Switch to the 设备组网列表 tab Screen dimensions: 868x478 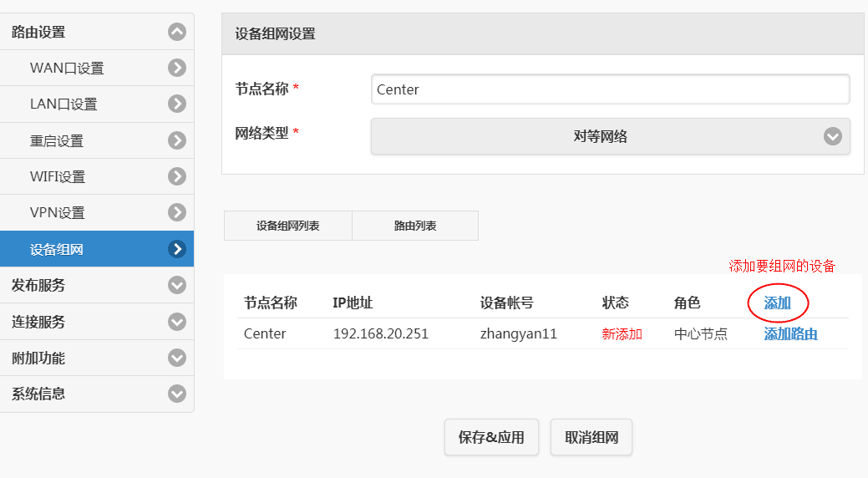coord(288,226)
